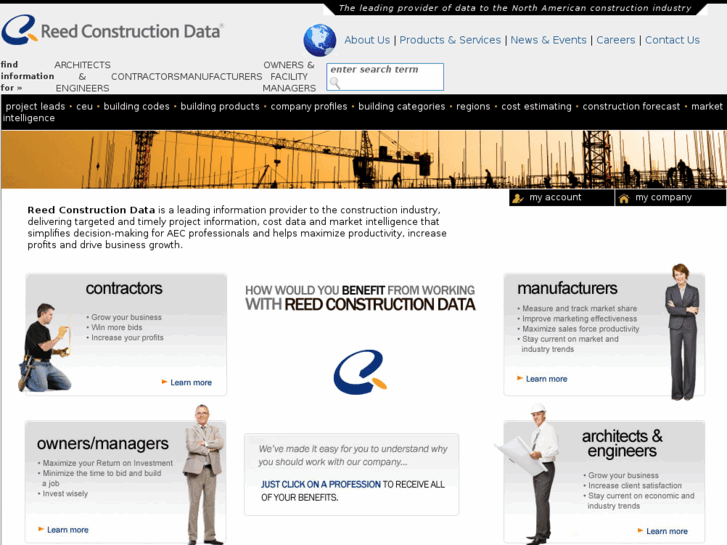Screen dimensions: 727x545
Task: Click Learn more under owners/managers
Action: [68, 530]
